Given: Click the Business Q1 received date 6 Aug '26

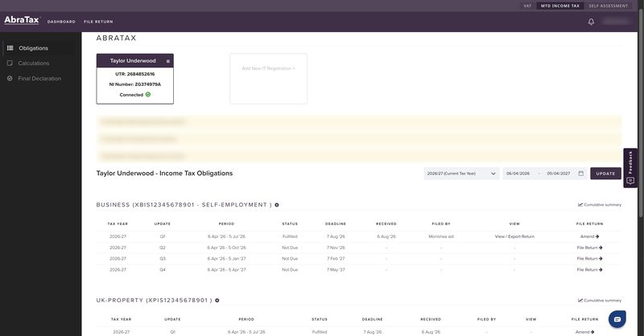Looking at the screenshot, I should click(x=386, y=236).
